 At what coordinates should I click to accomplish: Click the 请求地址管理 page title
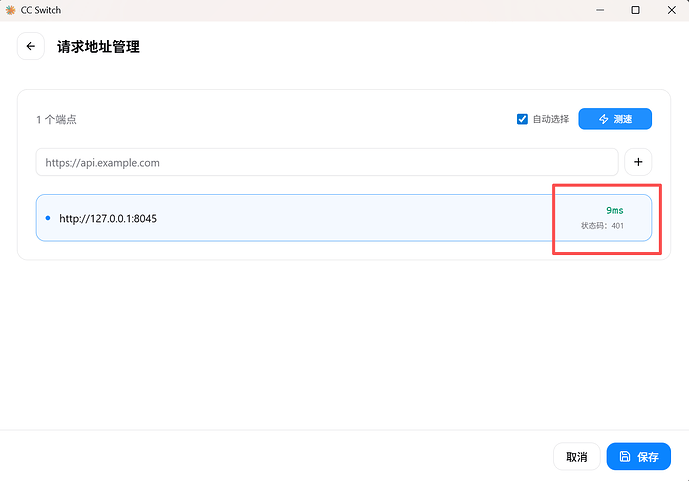point(98,47)
